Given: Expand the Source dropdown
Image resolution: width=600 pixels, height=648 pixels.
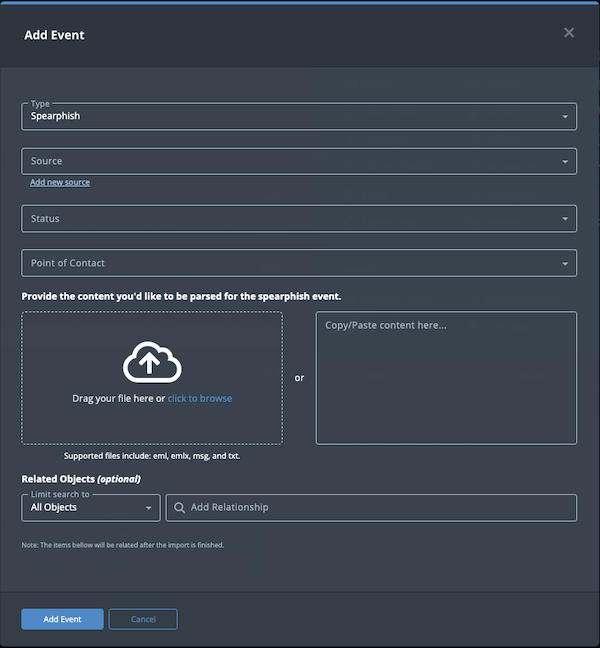Looking at the screenshot, I should (x=299, y=161).
